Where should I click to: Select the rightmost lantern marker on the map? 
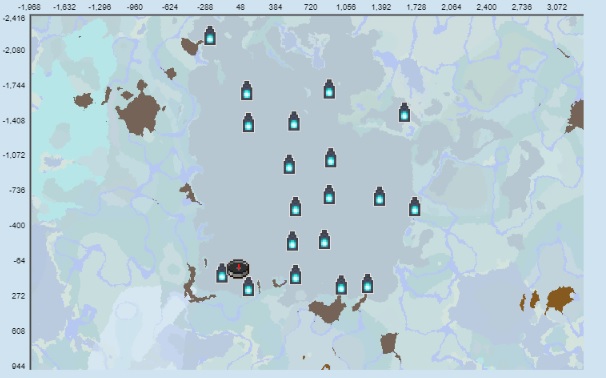click(414, 206)
